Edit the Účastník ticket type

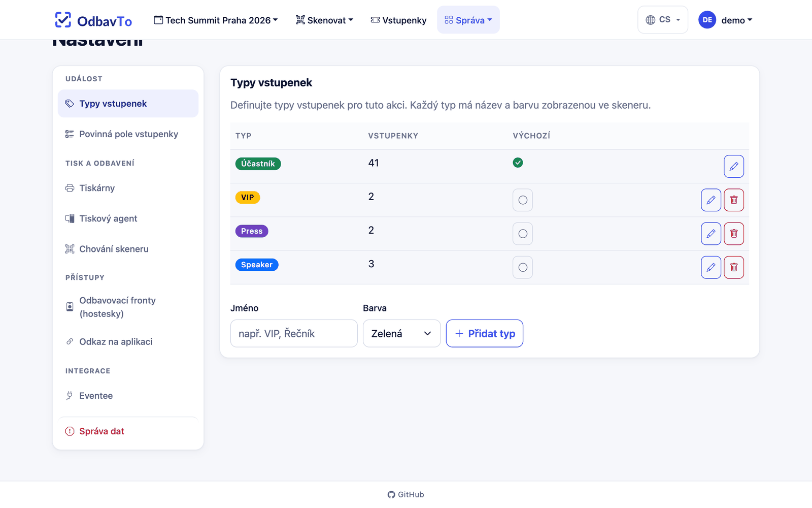[733, 166]
